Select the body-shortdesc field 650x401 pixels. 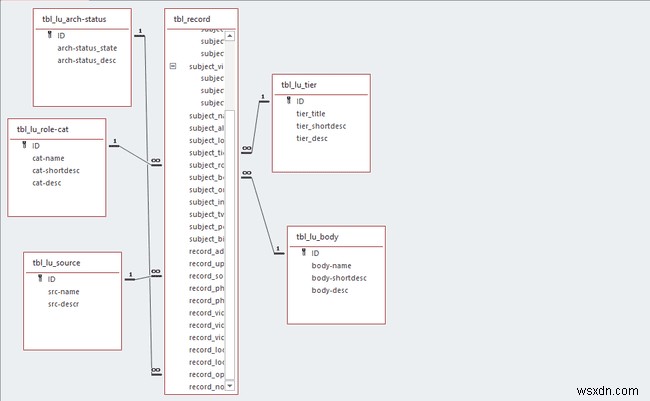coord(339,278)
